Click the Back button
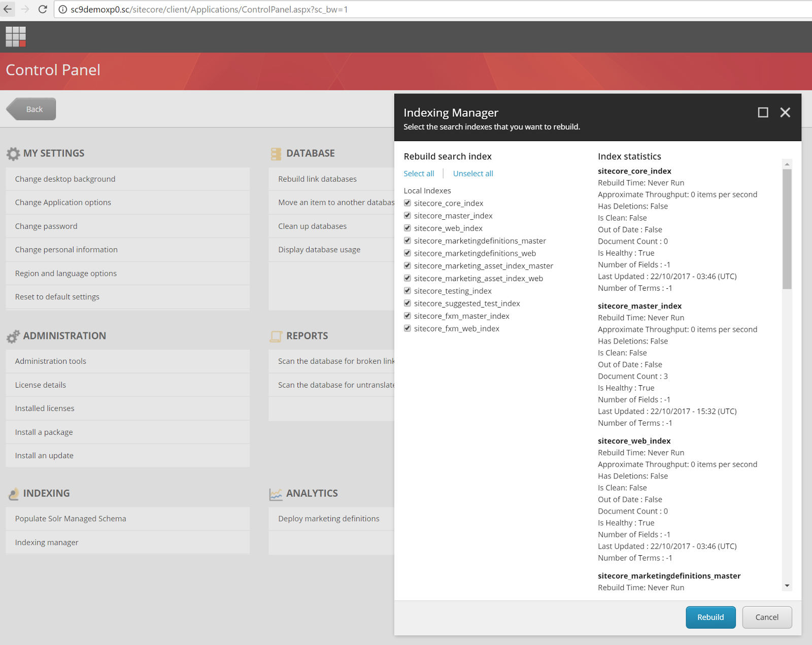The width and height of the screenshot is (812, 645). pos(31,109)
